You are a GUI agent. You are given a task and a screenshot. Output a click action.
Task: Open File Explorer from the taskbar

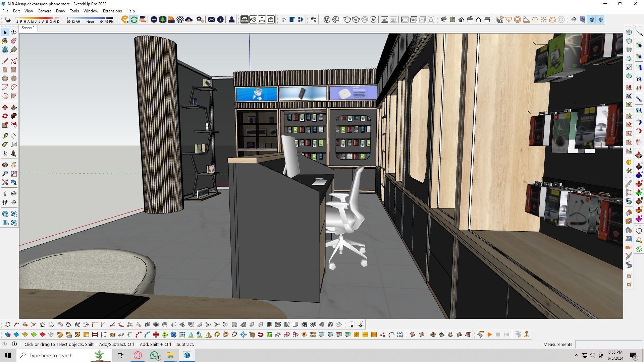[x=170, y=355]
